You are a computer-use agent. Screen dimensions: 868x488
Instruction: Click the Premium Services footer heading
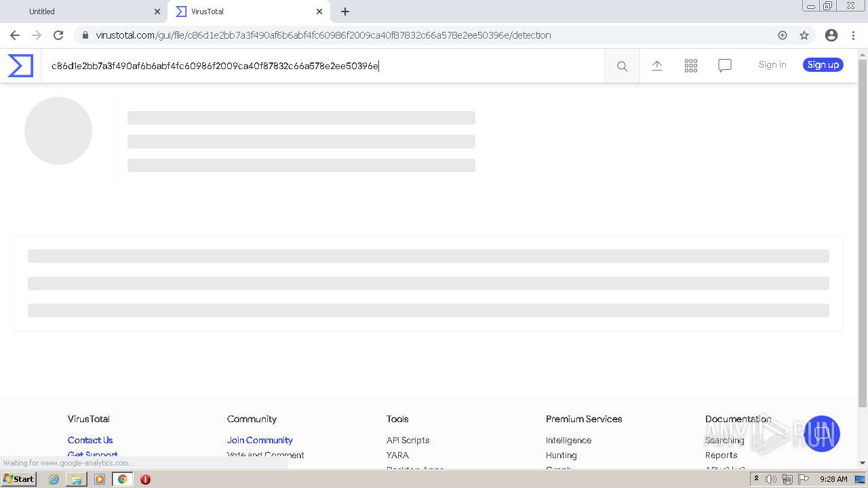(x=584, y=419)
